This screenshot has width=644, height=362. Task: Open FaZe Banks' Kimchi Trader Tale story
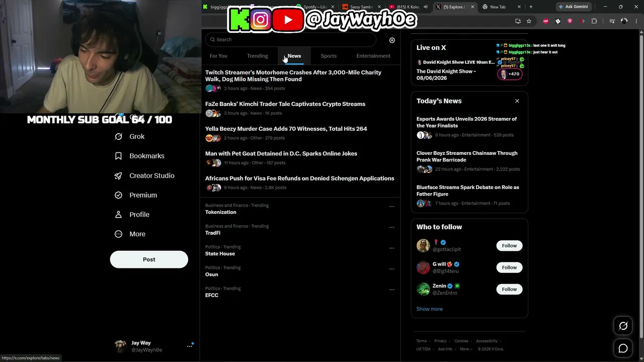(x=285, y=104)
